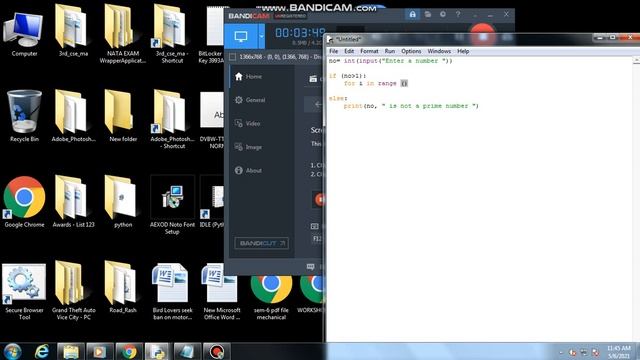Image resolution: width=640 pixels, height=360 pixels.
Task: Open the Video tab in Bandicam sidebar
Action: click(x=261, y=123)
